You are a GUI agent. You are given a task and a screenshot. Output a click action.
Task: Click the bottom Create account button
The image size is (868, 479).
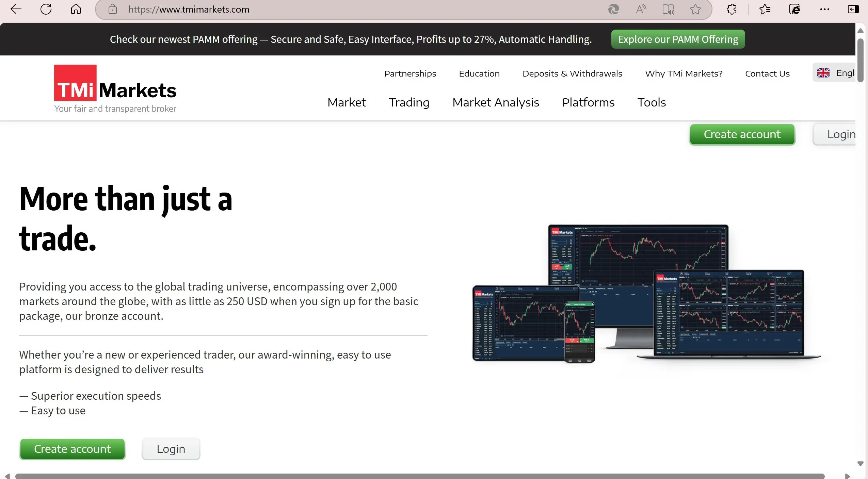click(x=72, y=449)
